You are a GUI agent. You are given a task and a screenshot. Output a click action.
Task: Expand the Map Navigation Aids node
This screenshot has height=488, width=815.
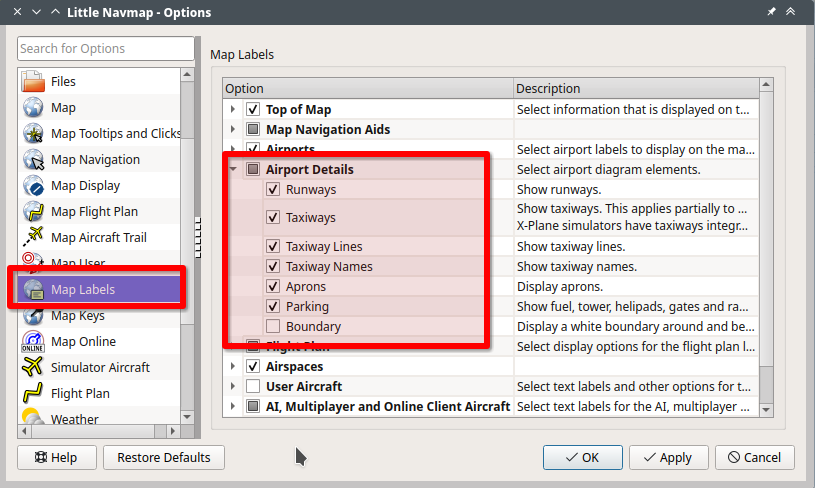coord(233,129)
